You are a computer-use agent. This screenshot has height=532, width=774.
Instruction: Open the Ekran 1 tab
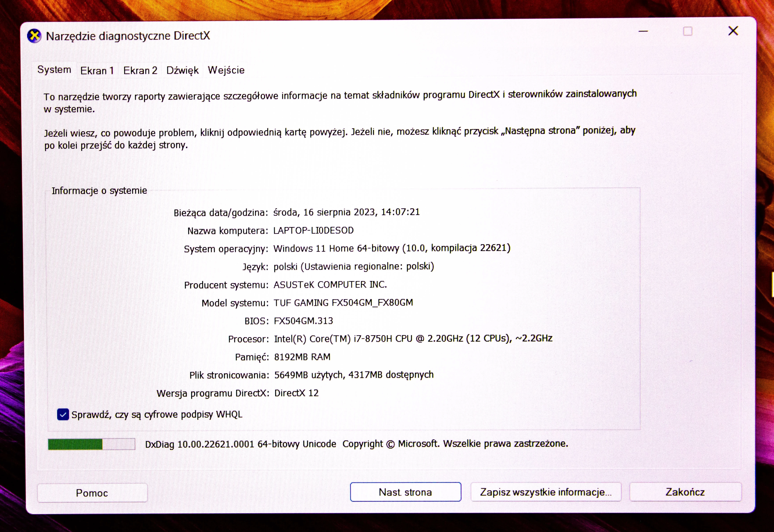tap(97, 71)
